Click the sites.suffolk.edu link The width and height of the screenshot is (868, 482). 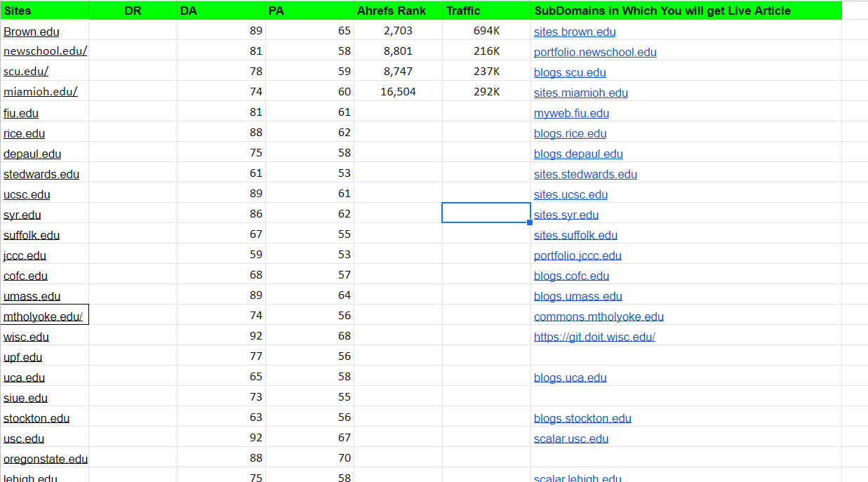[575, 235]
